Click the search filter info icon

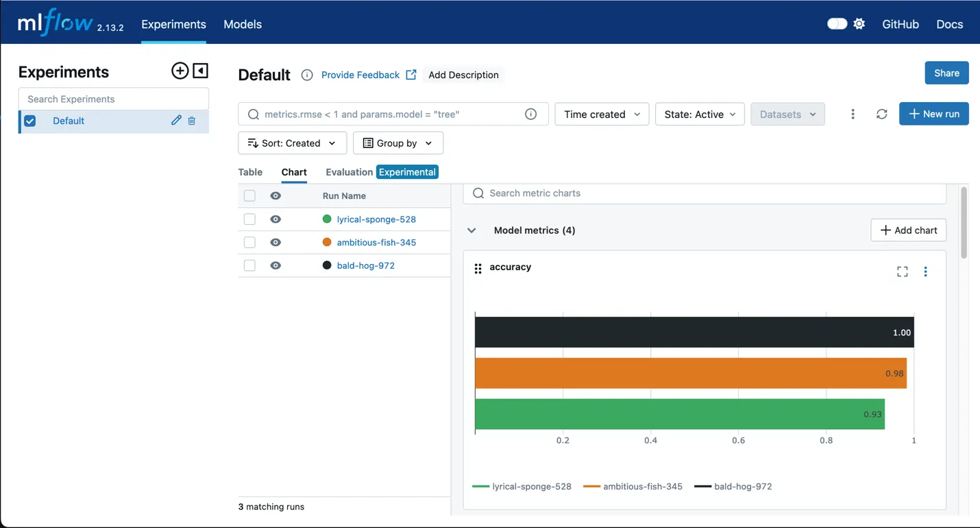click(530, 114)
